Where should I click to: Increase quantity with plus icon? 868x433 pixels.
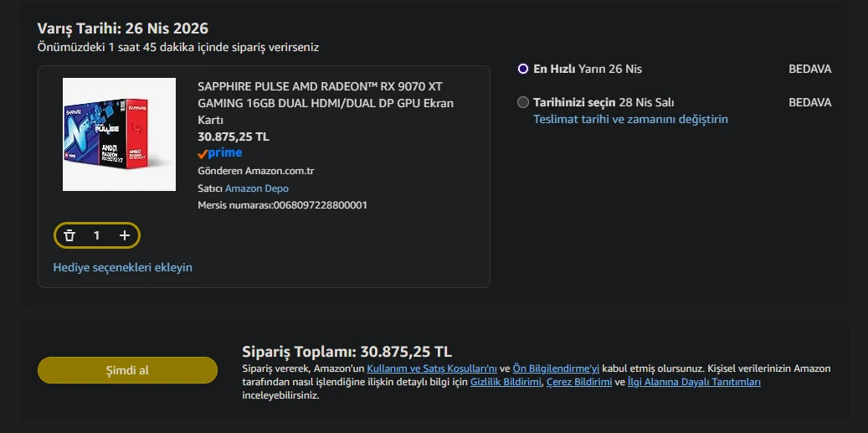[125, 235]
